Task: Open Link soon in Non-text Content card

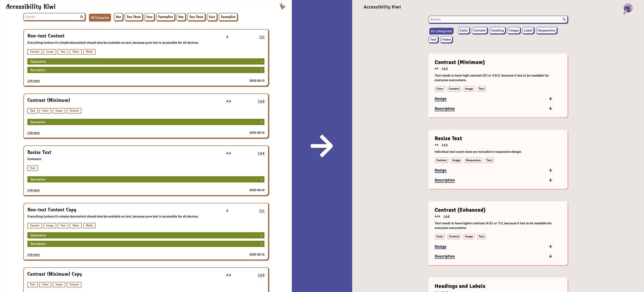Action: coord(34,81)
